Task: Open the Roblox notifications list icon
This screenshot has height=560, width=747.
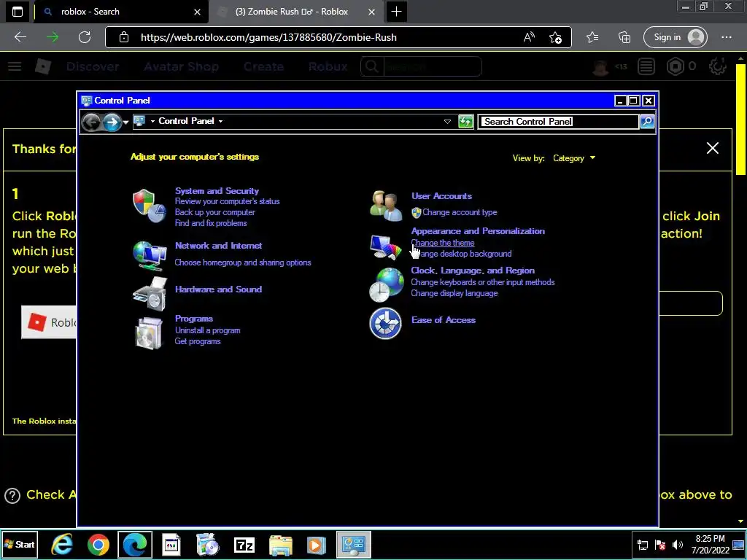Action: (x=646, y=66)
